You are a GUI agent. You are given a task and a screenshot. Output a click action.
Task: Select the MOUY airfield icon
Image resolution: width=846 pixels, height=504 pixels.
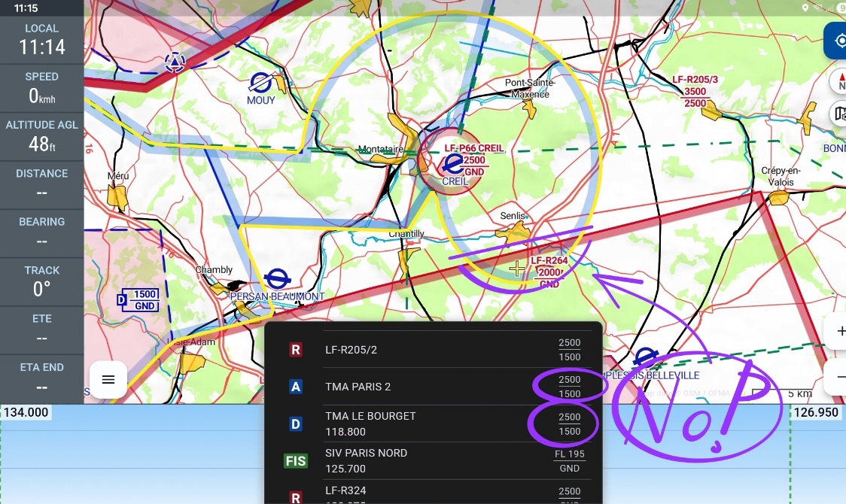[x=260, y=82]
